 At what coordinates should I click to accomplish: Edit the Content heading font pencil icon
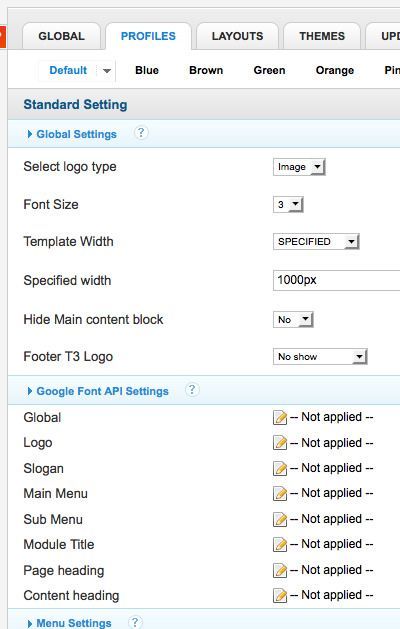click(280, 595)
